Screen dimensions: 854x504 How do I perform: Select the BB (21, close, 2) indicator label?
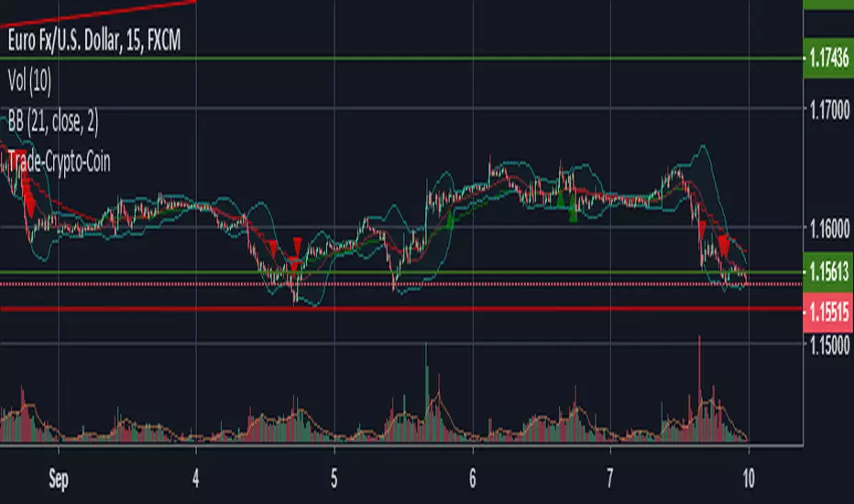coord(53,122)
